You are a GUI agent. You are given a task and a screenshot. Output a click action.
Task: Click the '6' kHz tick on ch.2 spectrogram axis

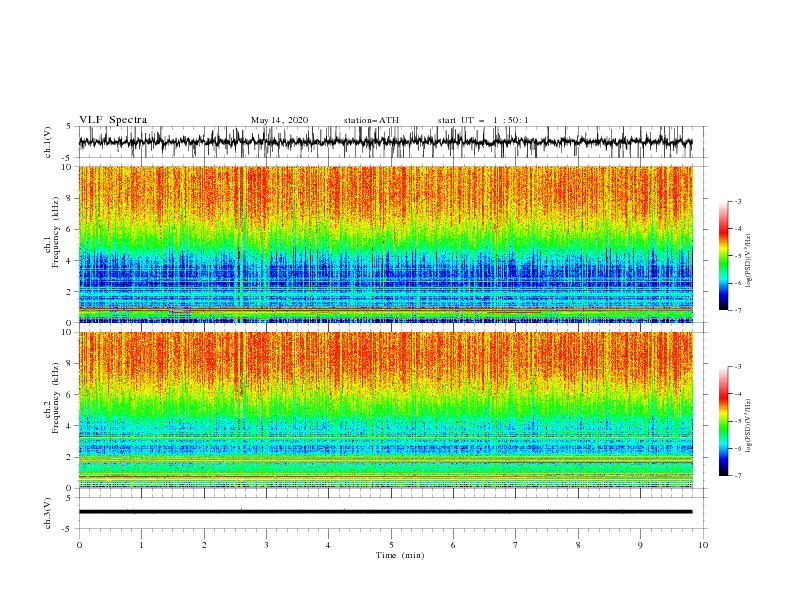(x=71, y=394)
